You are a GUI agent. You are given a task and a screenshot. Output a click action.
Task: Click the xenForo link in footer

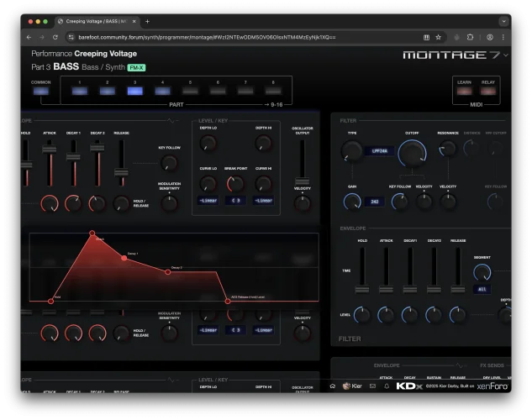click(x=492, y=386)
